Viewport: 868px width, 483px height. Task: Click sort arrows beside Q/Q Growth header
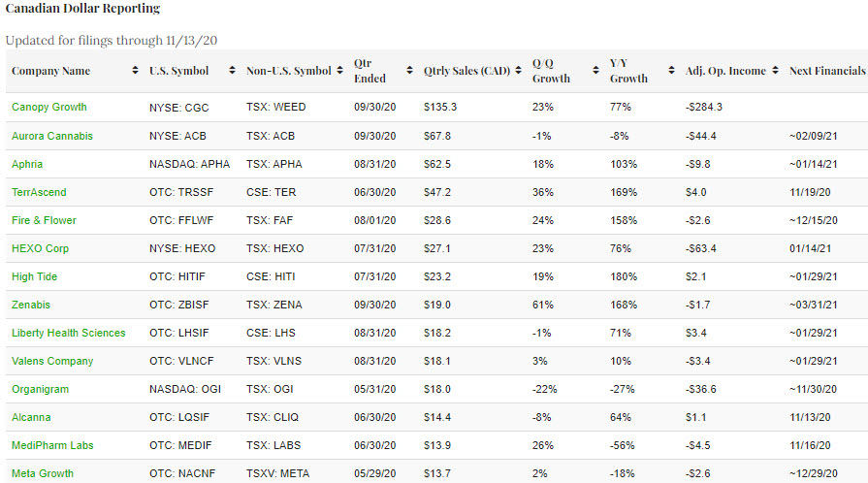[595, 72]
